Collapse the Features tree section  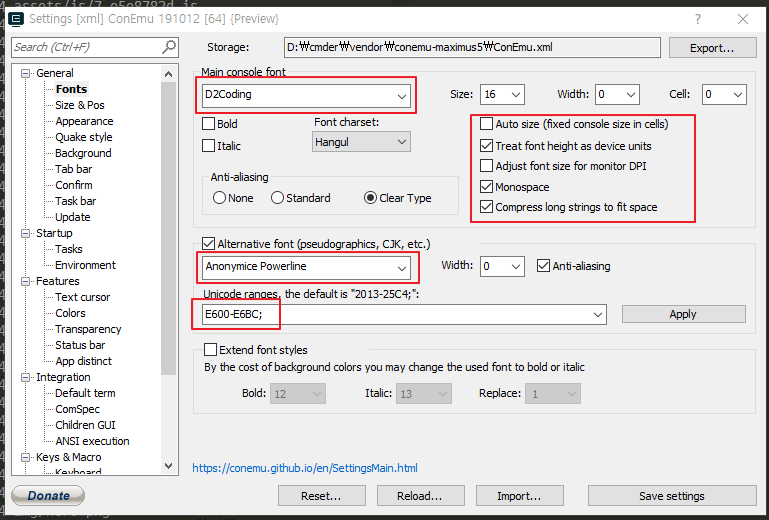point(26,281)
